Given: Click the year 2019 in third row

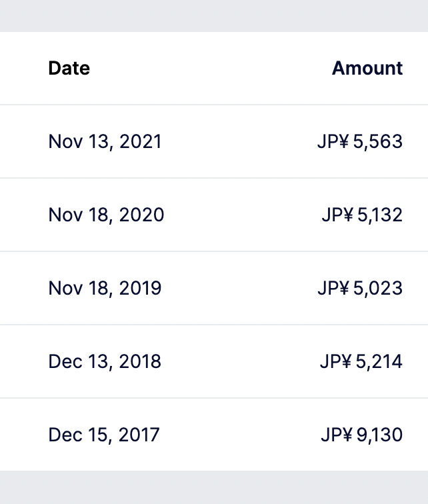Looking at the screenshot, I should [141, 288].
